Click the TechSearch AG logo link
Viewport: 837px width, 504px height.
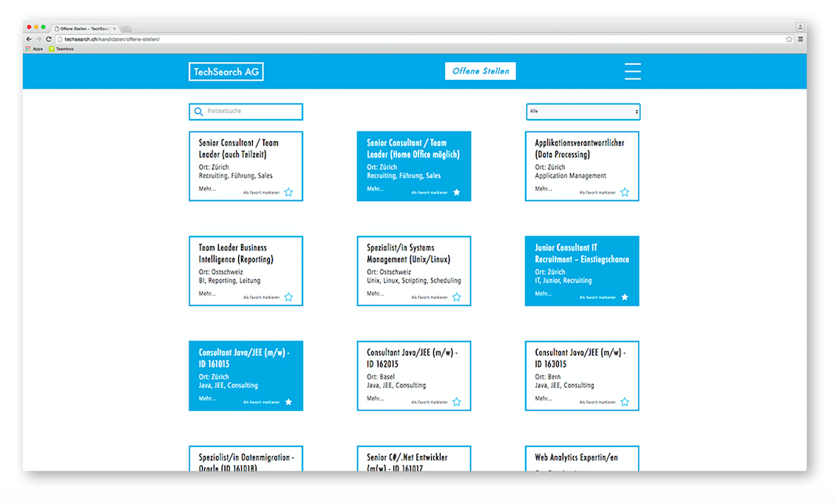pyautogui.click(x=226, y=72)
